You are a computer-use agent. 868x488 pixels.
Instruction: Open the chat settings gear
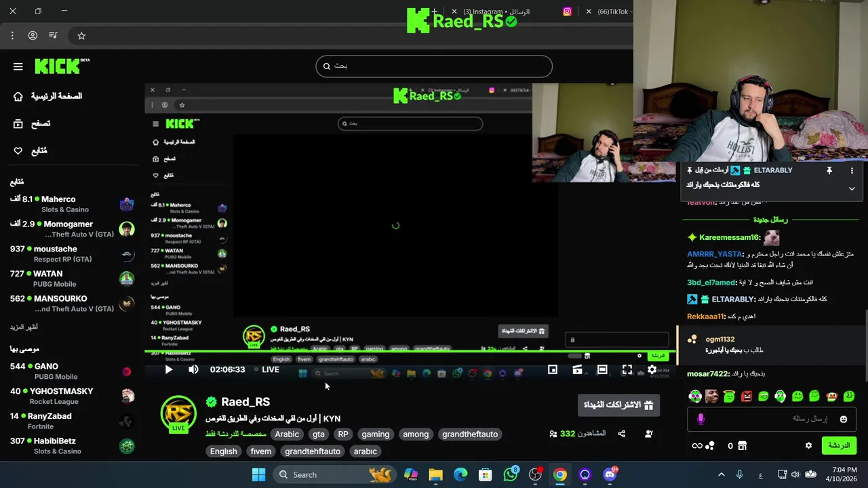808,445
